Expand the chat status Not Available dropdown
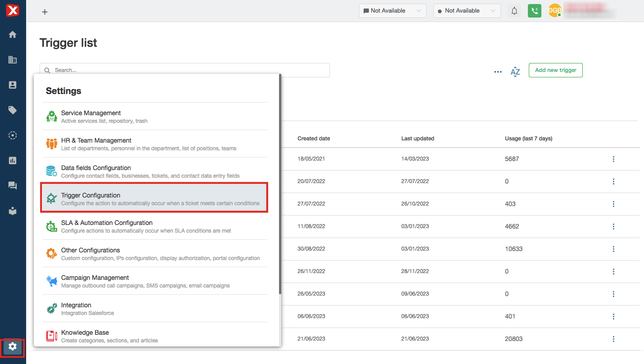This screenshot has height=364, width=644. (392, 11)
